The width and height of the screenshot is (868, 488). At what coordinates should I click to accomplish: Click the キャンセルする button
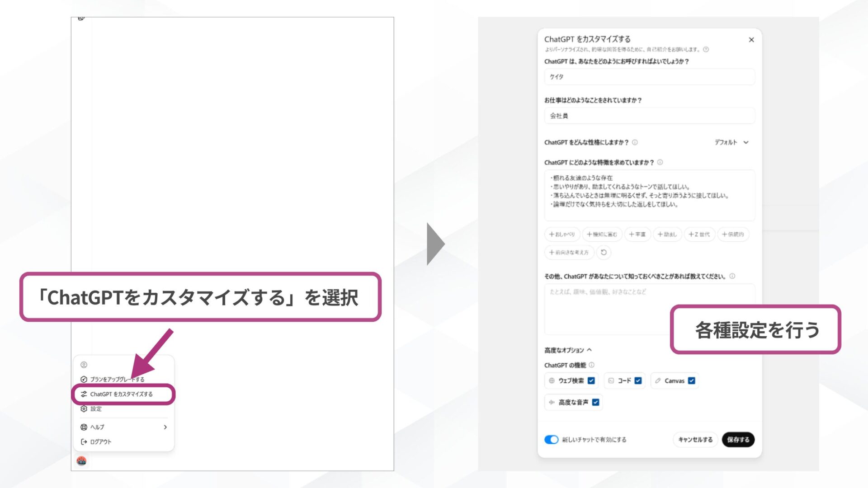[x=695, y=440]
